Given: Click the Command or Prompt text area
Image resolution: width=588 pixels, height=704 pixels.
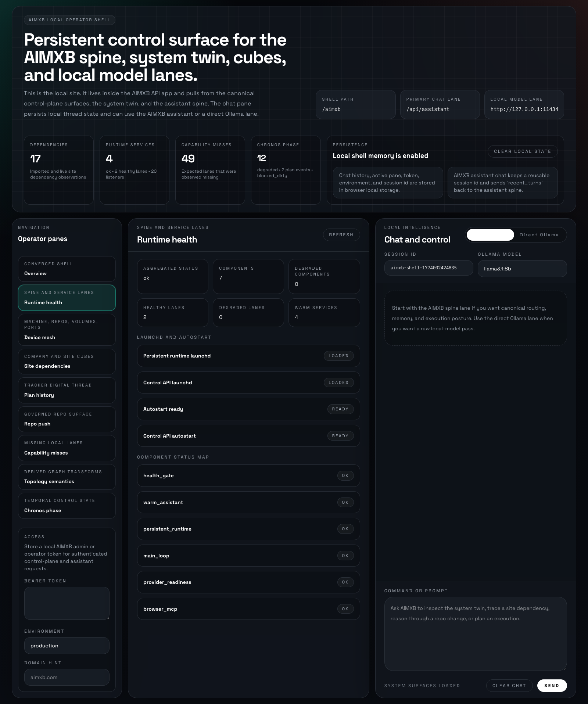Looking at the screenshot, I should [475, 634].
